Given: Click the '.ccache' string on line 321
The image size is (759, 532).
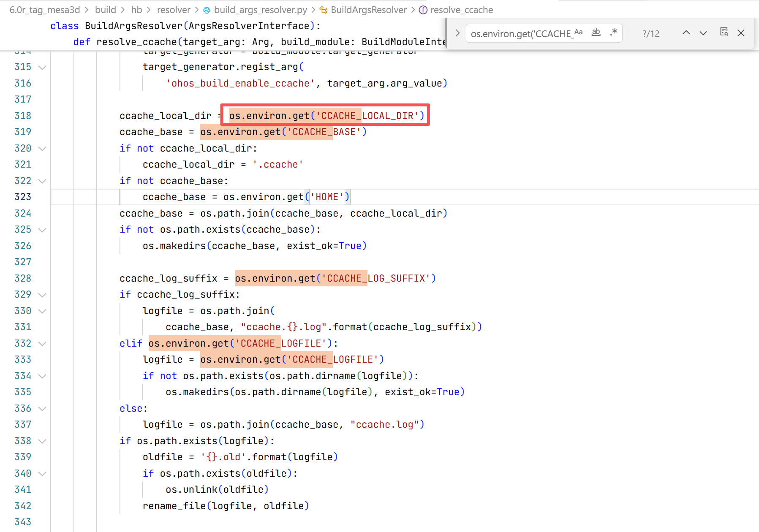Looking at the screenshot, I should (x=278, y=164).
